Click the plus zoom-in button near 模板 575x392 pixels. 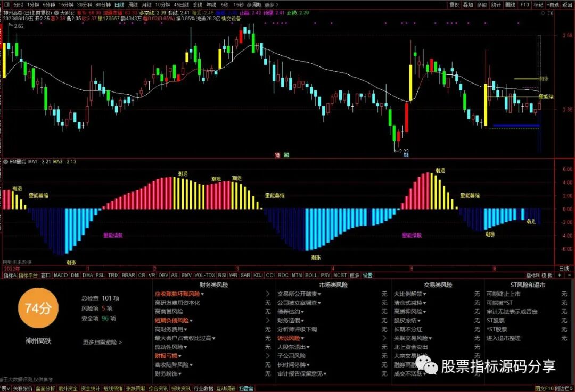560,275
